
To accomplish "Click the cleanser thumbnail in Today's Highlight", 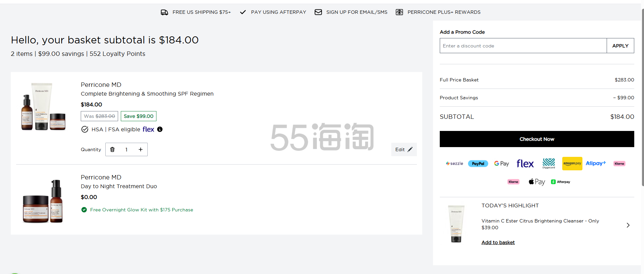I will pos(456,224).
